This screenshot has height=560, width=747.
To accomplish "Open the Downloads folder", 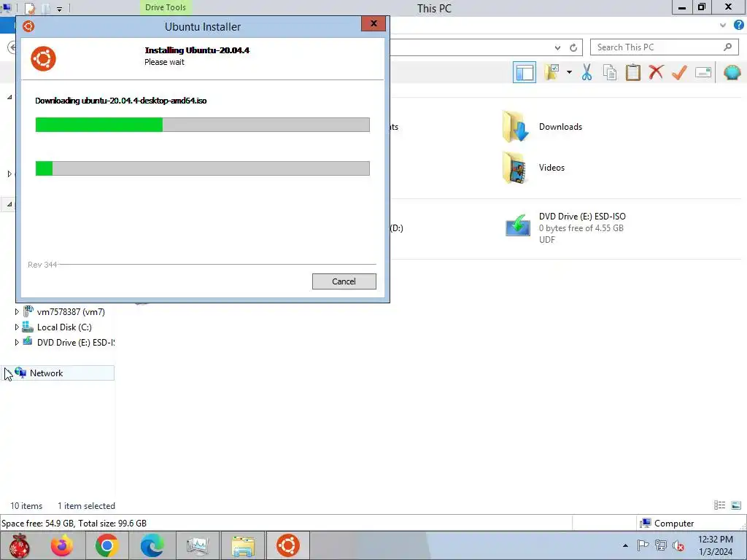I will [542, 127].
